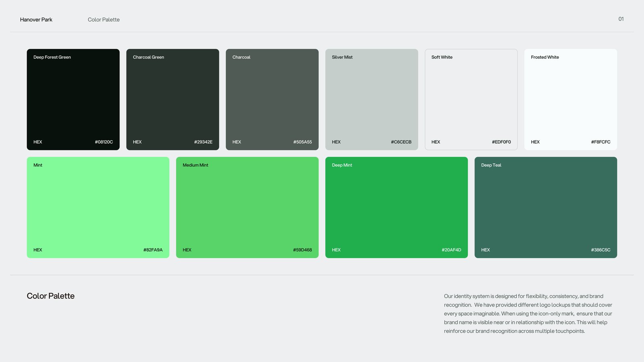Click the HEX label in Deep Teal card
The image size is (644, 362).
point(485,250)
